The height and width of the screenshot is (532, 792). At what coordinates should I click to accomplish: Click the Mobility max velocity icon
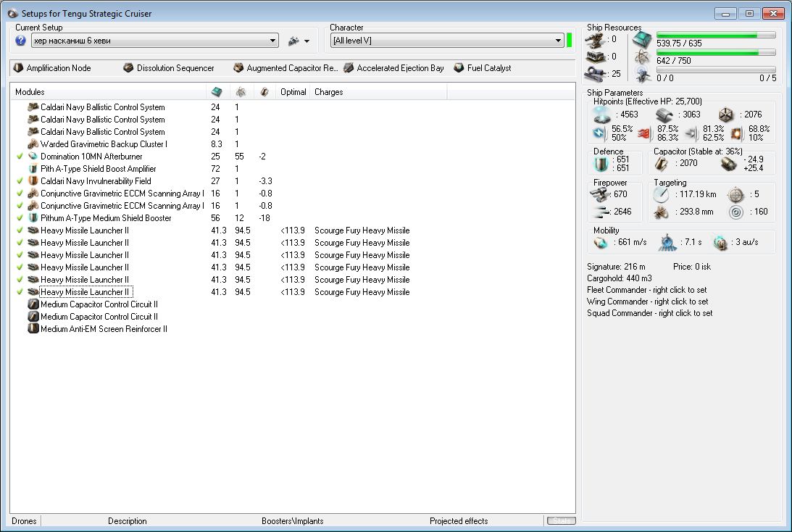click(x=601, y=243)
